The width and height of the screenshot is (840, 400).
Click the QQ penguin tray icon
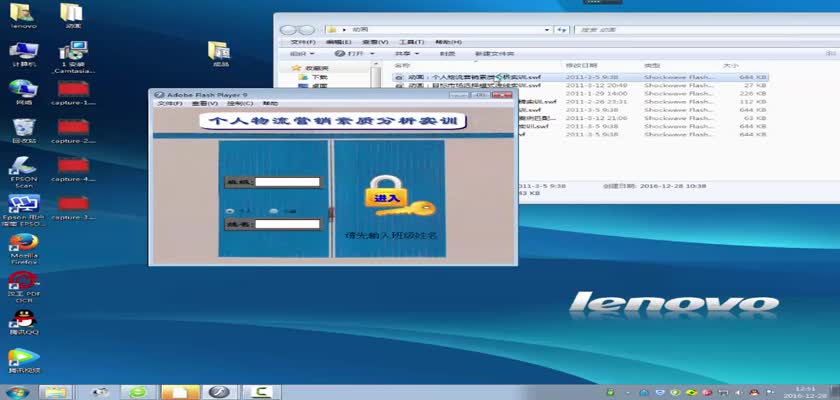pyautogui.click(x=754, y=393)
